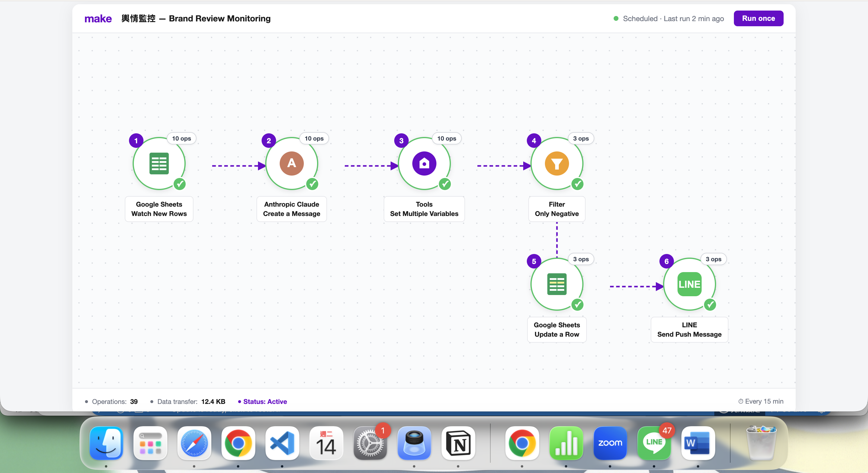Screen dimensions: 868x473
Task: Open the Google Sheets Watch New Rows module
Action: [x=159, y=163]
